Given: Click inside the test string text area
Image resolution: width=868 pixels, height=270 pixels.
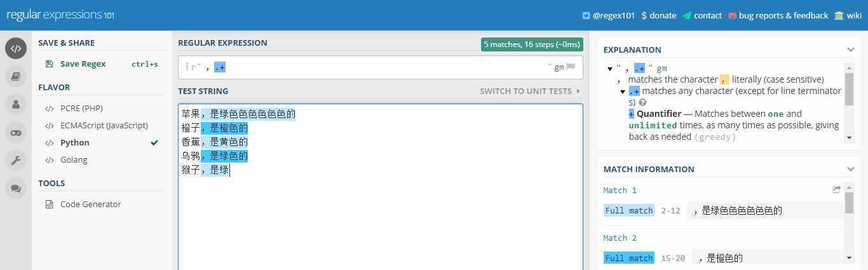Looking at the screenshot, I should [380, 187].
